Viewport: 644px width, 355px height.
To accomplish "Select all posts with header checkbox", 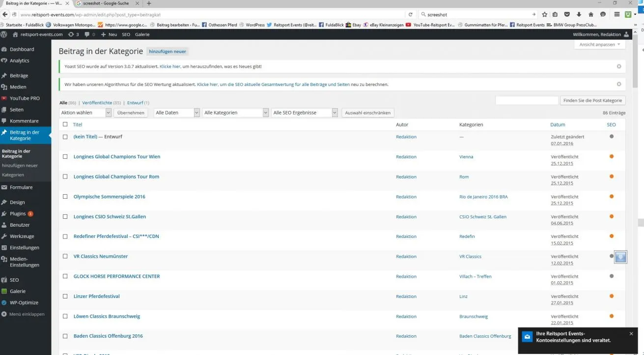I will pos(65,124).
